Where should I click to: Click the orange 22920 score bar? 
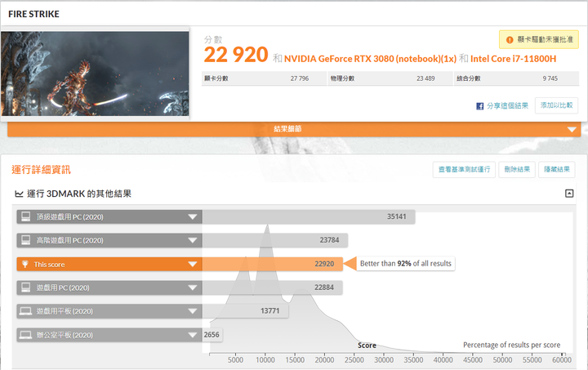point(272,264)
